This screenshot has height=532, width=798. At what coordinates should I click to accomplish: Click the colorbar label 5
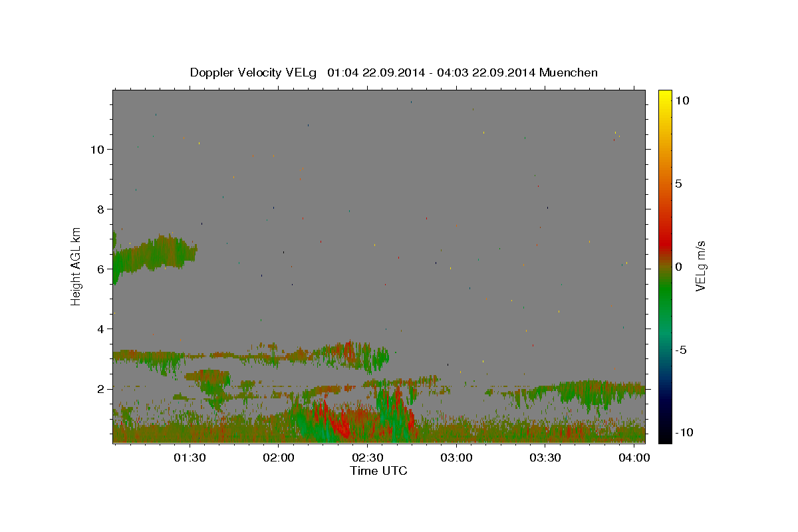coord(678,184)
